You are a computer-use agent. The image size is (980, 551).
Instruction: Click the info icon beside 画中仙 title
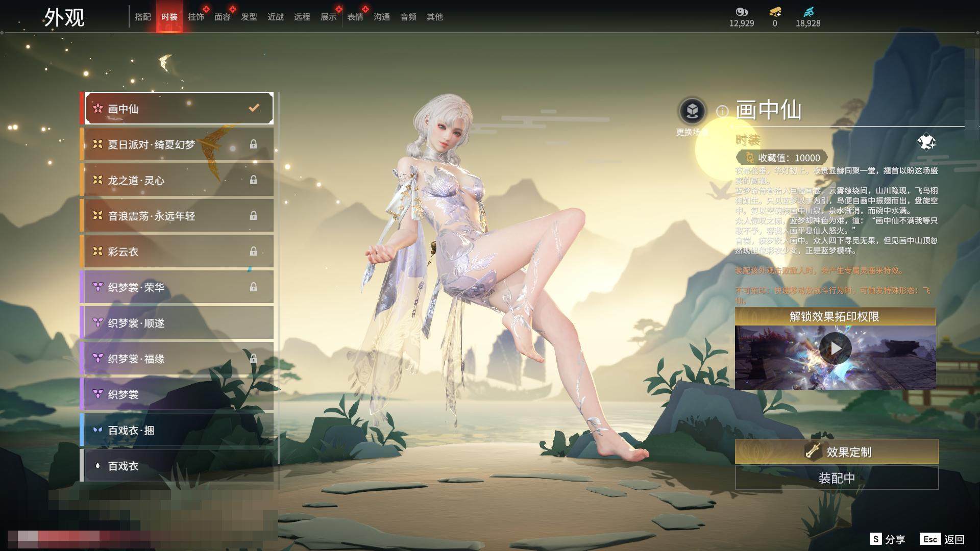point(722,111)
